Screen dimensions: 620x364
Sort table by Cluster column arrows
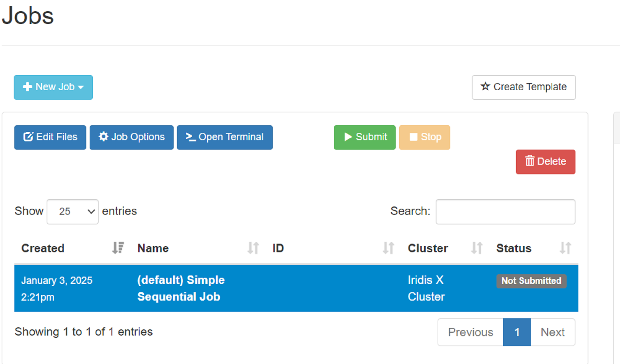477,248
